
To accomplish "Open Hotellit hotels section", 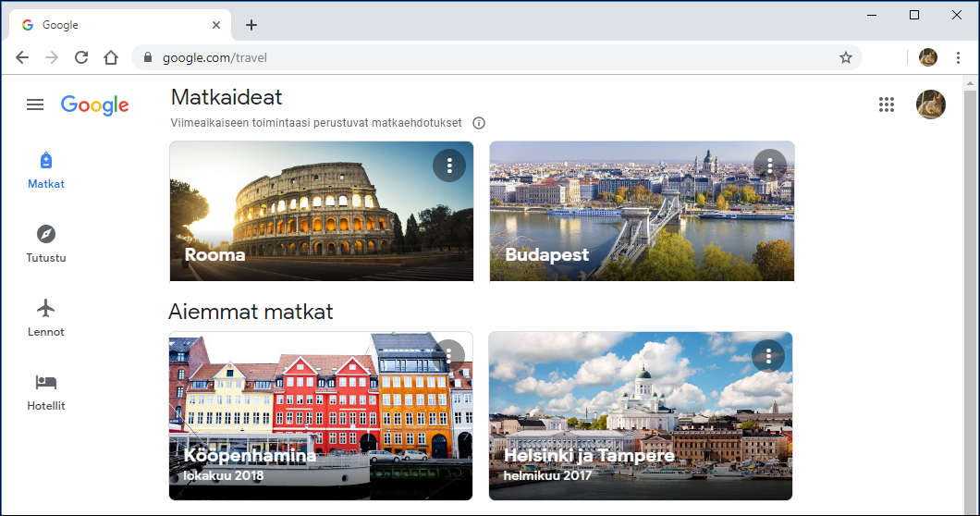I will click(x=45, y=393).
